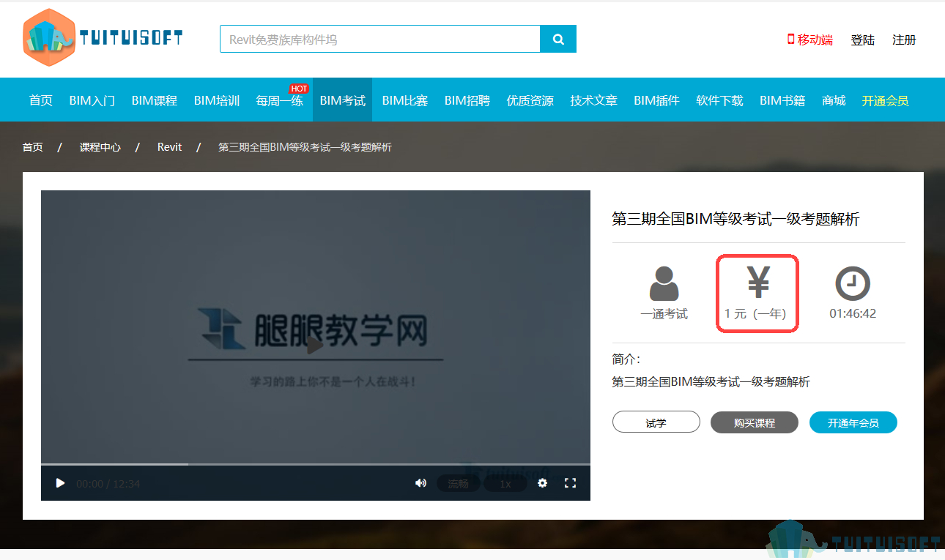945x560 pixels.
Task: Click the course title in the breadcrumb
Action: pyautogui.click(x=305, y=147)
